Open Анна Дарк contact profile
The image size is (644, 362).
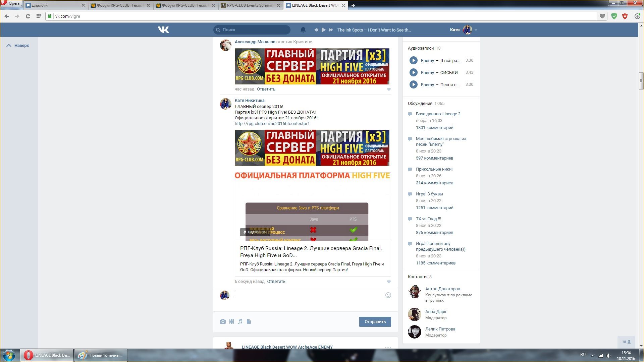pyautogui.click(x=436, y=312)
